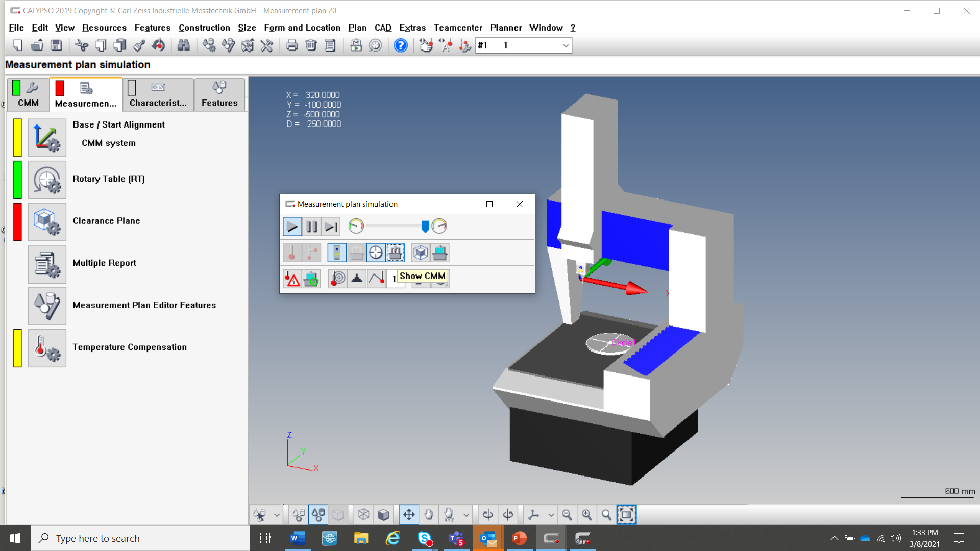This screenshot has width=980, height=551.
Task: Click zoom in magnifier in view toolbar
Action: click(586, 515)
